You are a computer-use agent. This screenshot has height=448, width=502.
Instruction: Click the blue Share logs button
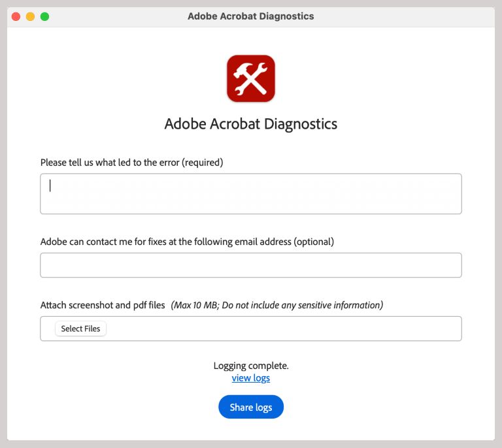point(251,407)
